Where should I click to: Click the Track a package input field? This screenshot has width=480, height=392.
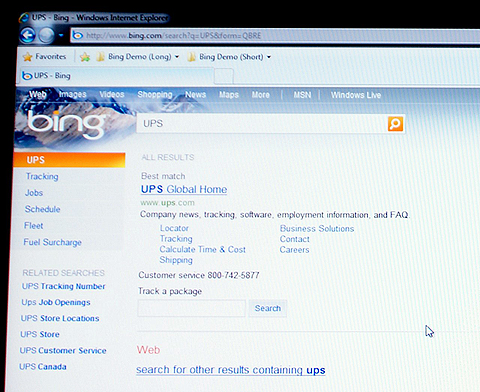click(x=192, y=308)
